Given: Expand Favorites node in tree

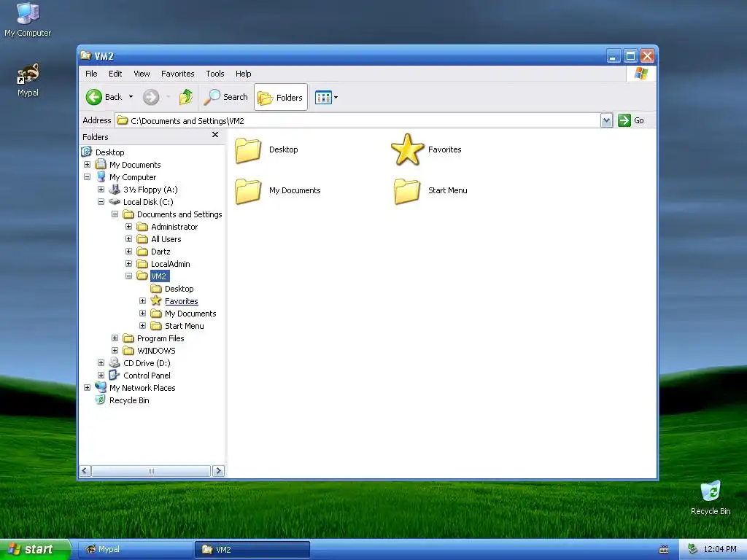Looking at the screenshot, I should click(x=142, y=300).
